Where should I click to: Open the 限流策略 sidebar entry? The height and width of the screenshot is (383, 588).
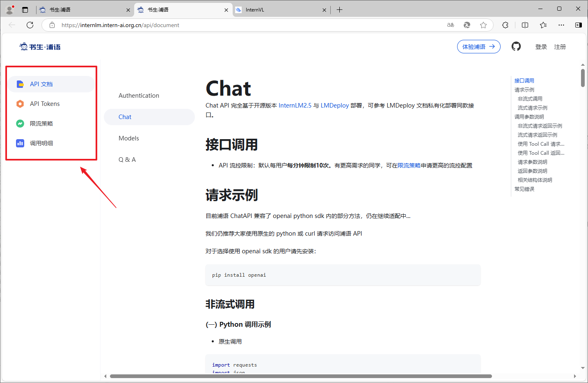click(51, 124)
